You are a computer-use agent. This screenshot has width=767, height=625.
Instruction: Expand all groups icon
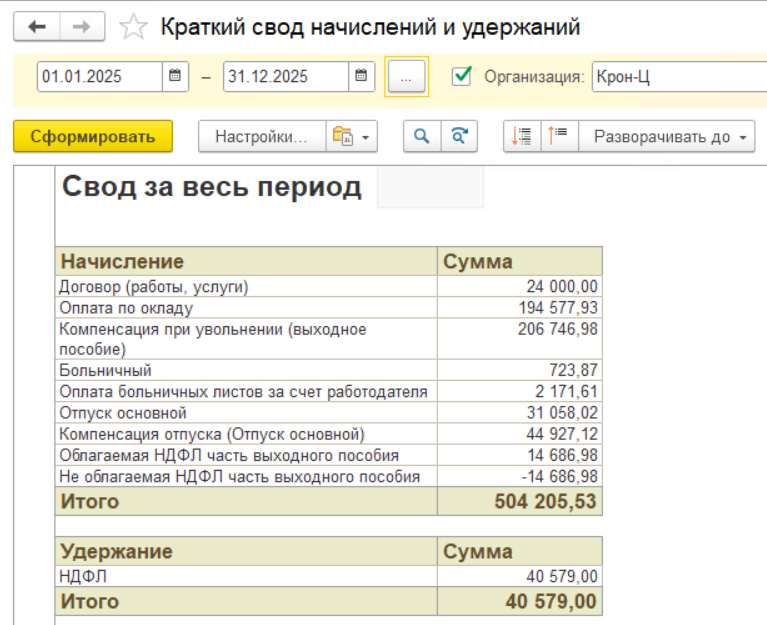pyautogui.click(x=522, y=136)
